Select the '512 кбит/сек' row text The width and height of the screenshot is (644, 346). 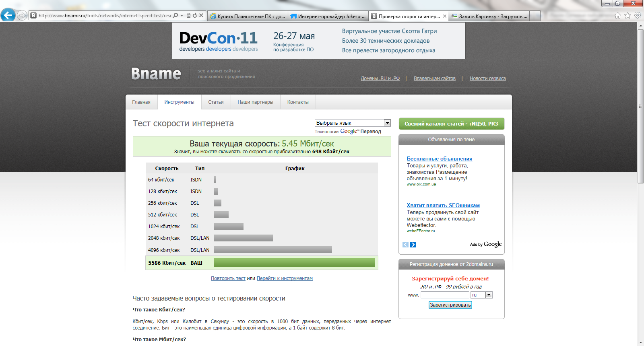pyautogui.click(x=162, y=215)
